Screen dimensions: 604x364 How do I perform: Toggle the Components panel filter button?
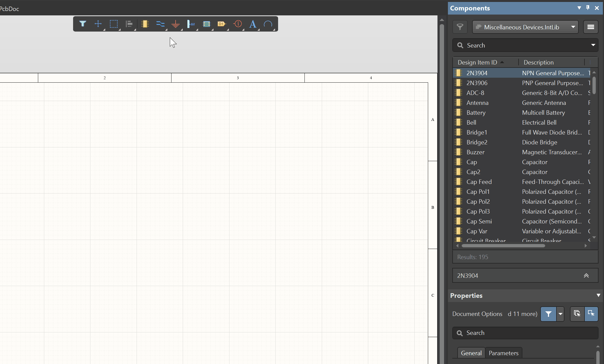coord(460,27)
